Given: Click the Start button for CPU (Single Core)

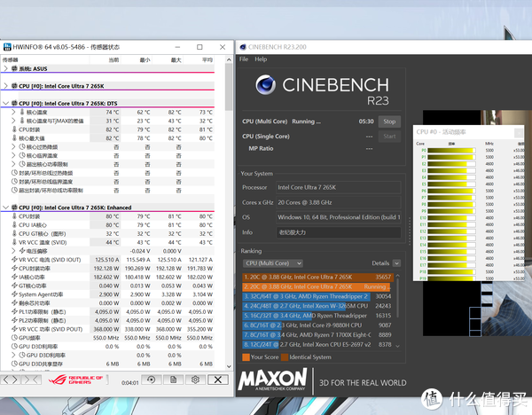Looking at the screenshot, I should pos(389,137).
